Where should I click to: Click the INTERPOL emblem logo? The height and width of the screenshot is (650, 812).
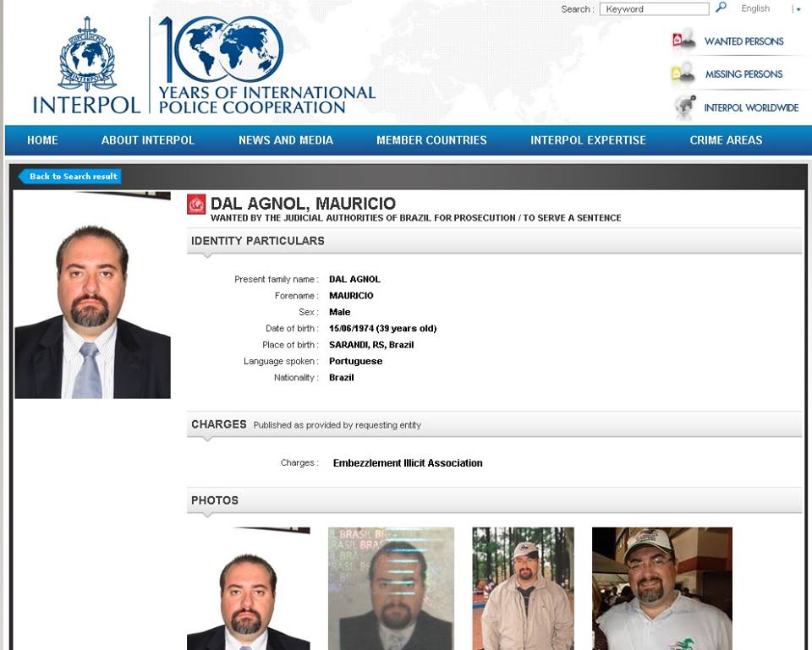pos(87,65)
